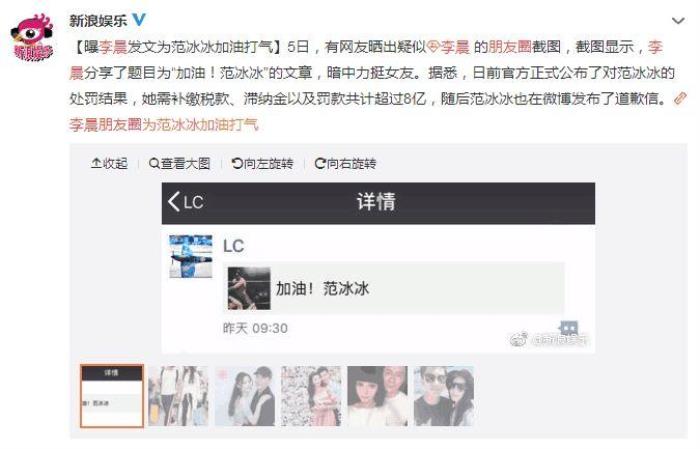The image size is (700, 449).
Task: Open shared article 加油！范冰冰
Action: click(393, 288)
